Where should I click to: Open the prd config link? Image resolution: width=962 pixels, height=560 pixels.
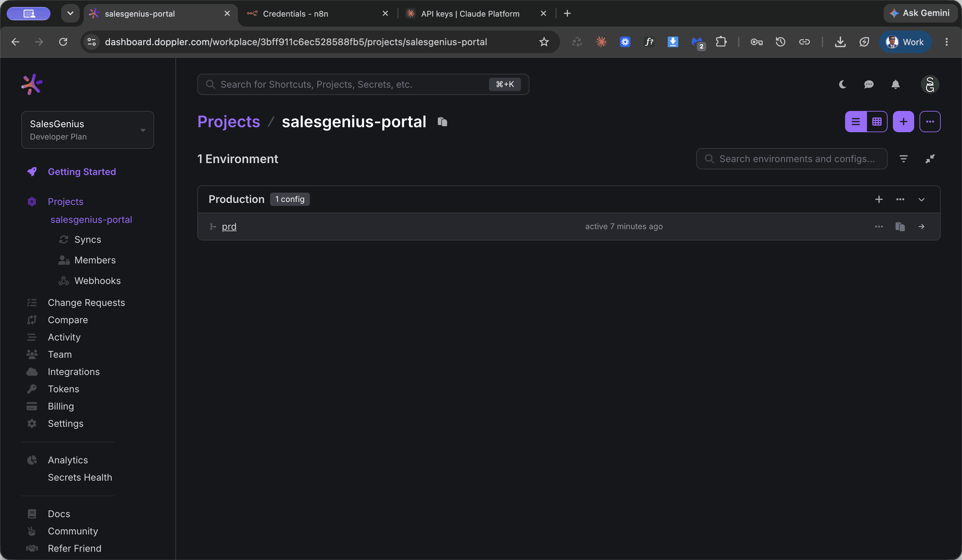(229, 227)
